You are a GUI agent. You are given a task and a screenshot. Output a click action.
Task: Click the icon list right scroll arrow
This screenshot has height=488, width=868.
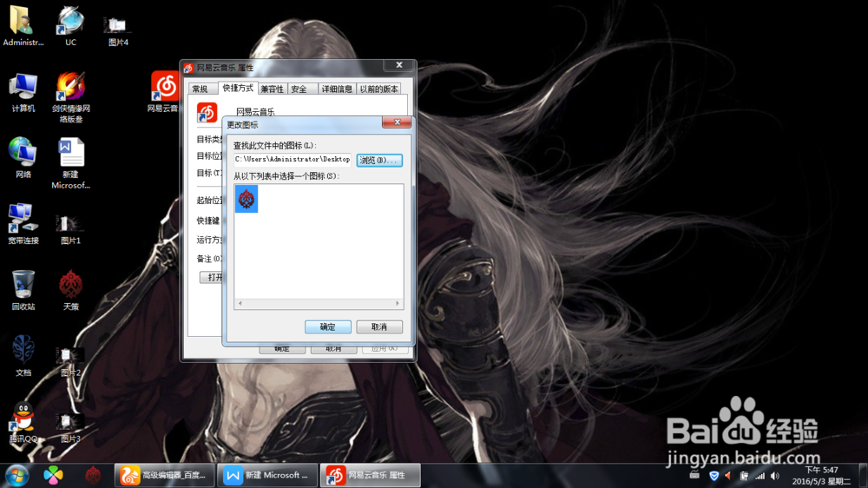click(398, 304)
